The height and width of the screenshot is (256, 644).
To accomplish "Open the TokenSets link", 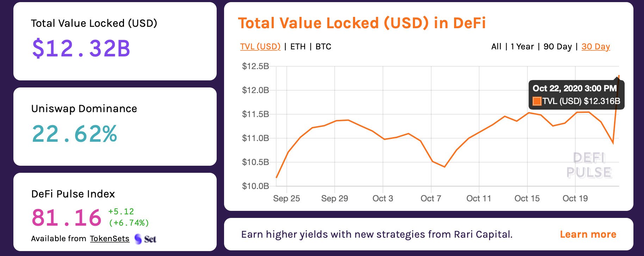I will [x=110, y=239].
